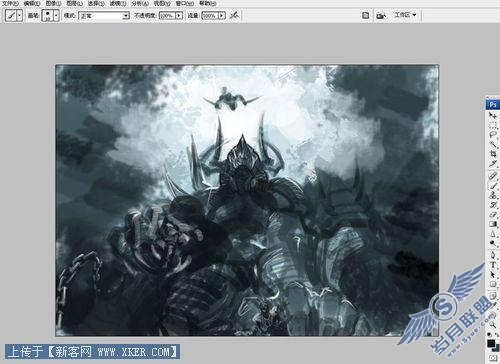This screenshot has height=364, width=500.
Task: Select the Pen tool
Action: [493, 255]
